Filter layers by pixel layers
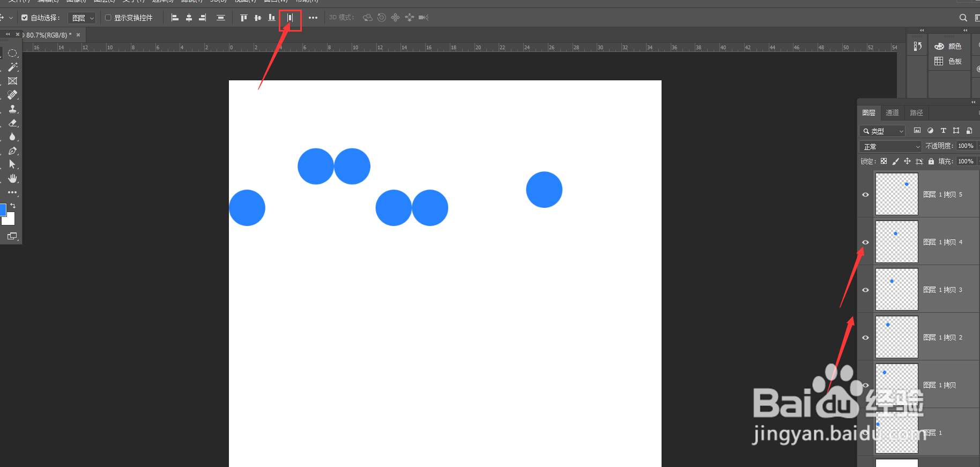This screenshot has width=980, height=467. pyautogui.click(x=917, y=131)
